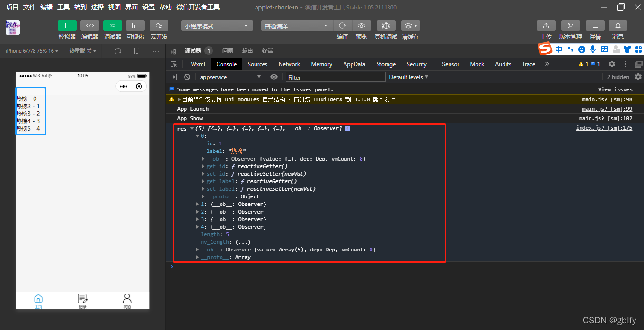Screen dimensions: 644x330
Task: Switch to the 终端 tab
Action: [x=267, y=51]
